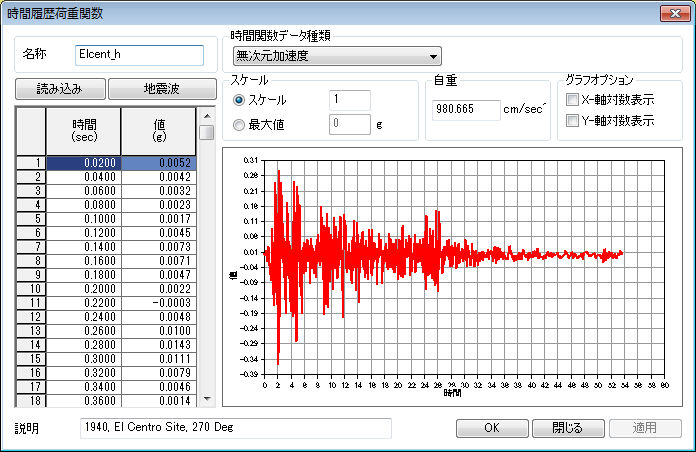The height and width of the screenshot is (452, 696).
Task: Select value cell 0.0047
Action: click(159, 275)
